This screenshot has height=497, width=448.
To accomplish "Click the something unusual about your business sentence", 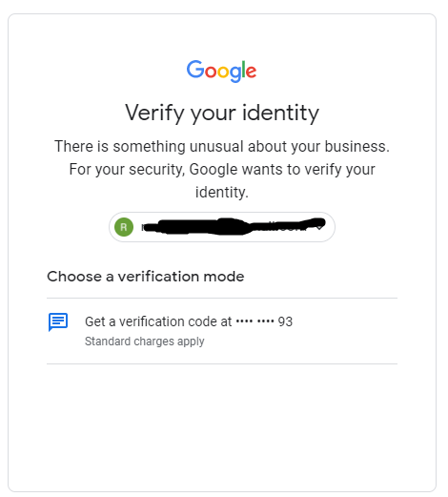I will pyautogui.click(x=222, y=147).
